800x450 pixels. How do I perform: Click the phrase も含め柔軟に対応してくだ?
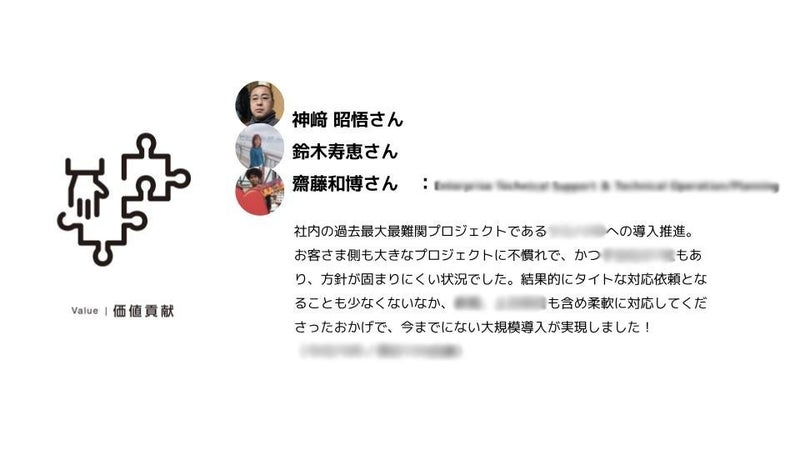click(628, 303)
